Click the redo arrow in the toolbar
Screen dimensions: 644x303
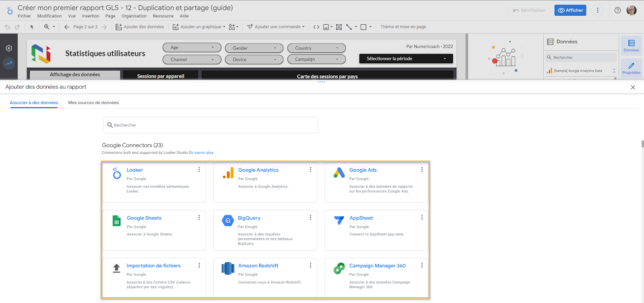click(17, 27)
